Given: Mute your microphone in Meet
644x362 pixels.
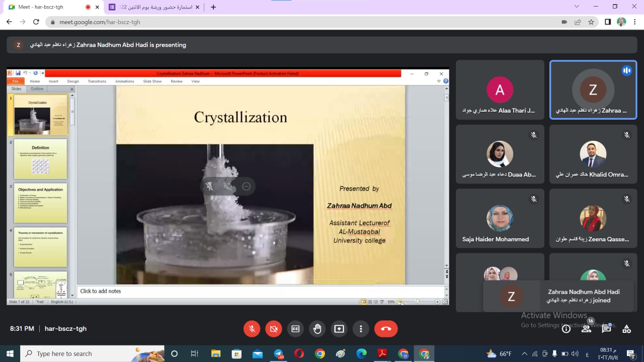Looking at the screenshot, I should [252, 329].
